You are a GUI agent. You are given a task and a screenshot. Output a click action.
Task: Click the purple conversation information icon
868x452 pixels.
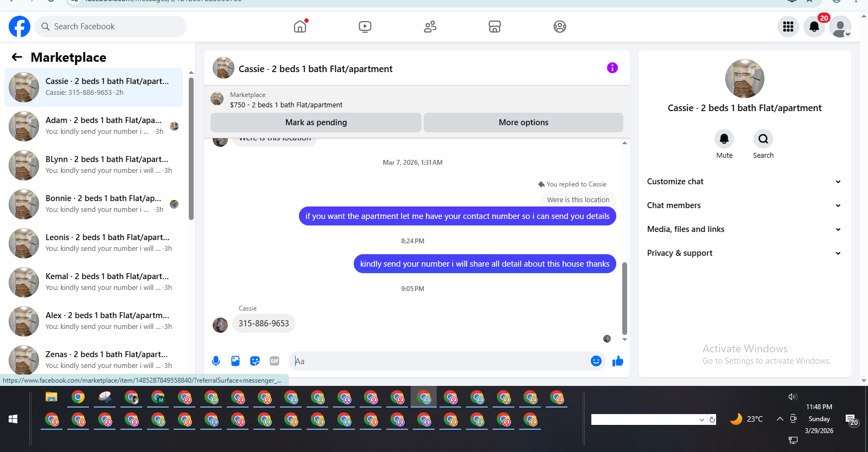click(x=612, y=68)
